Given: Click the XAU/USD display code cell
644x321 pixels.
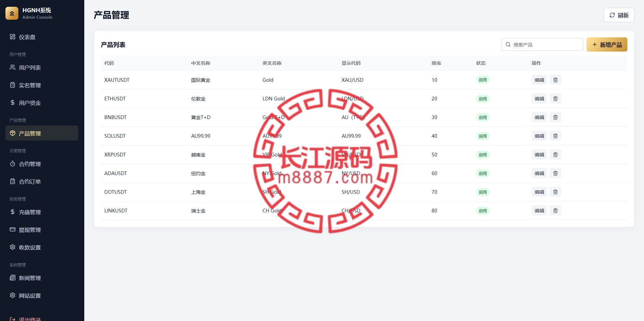Looking at the screenshot, I should tap(352, 80).
